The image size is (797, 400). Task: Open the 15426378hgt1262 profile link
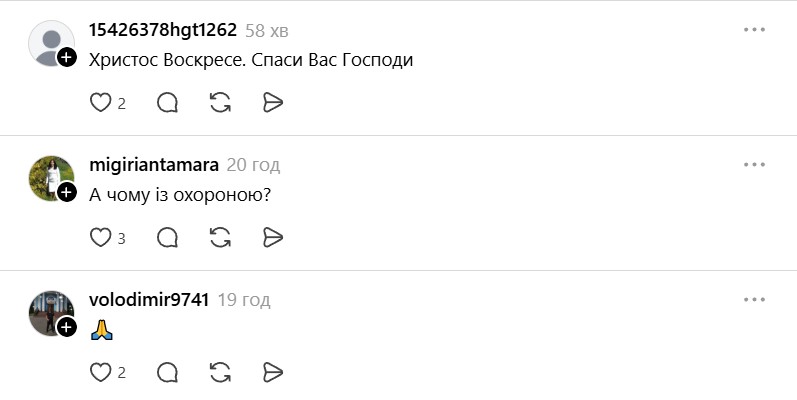pyautogui.click(x=162, y=30)
